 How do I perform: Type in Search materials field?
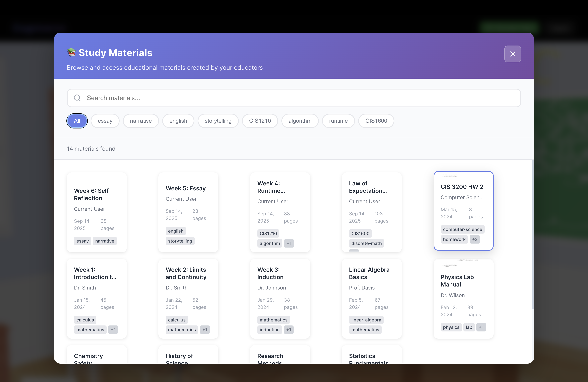click(294, 98)
